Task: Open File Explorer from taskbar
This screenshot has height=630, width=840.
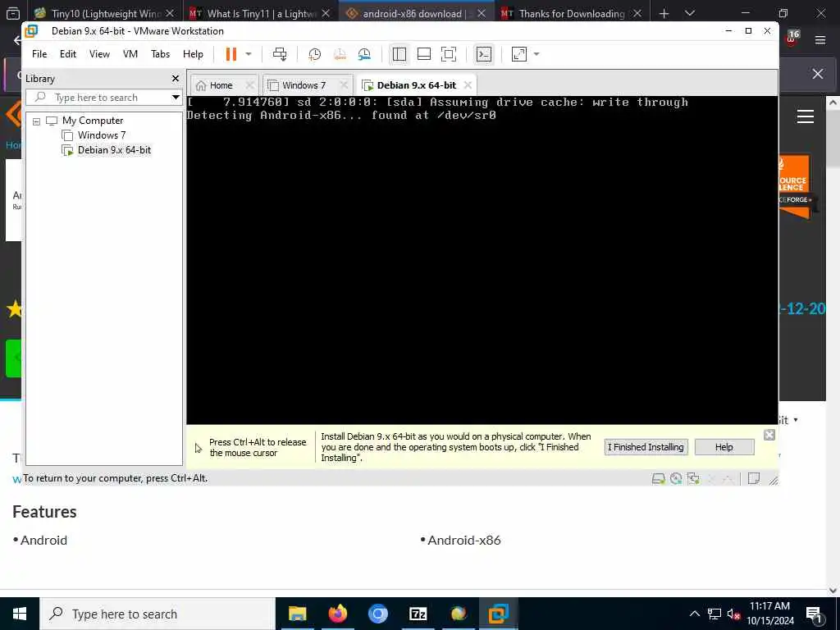Action: pyautogui.click(x=297, y=614)
